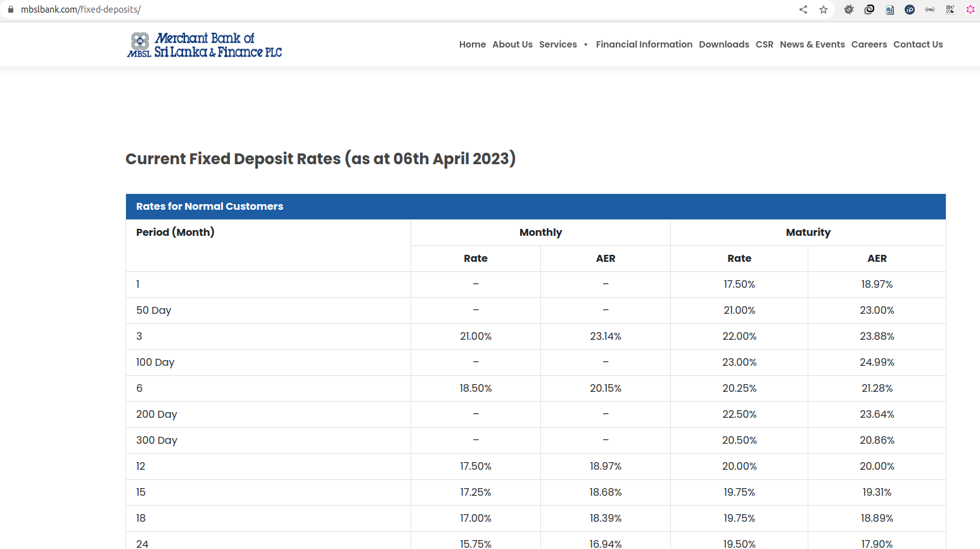Select the 18.50% monthly rate for 6 months
This screenshot has height=549, width=980.
[476, 389]
